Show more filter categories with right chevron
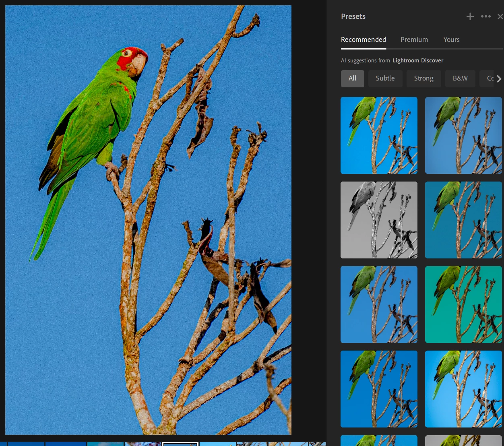 [499, 78]
